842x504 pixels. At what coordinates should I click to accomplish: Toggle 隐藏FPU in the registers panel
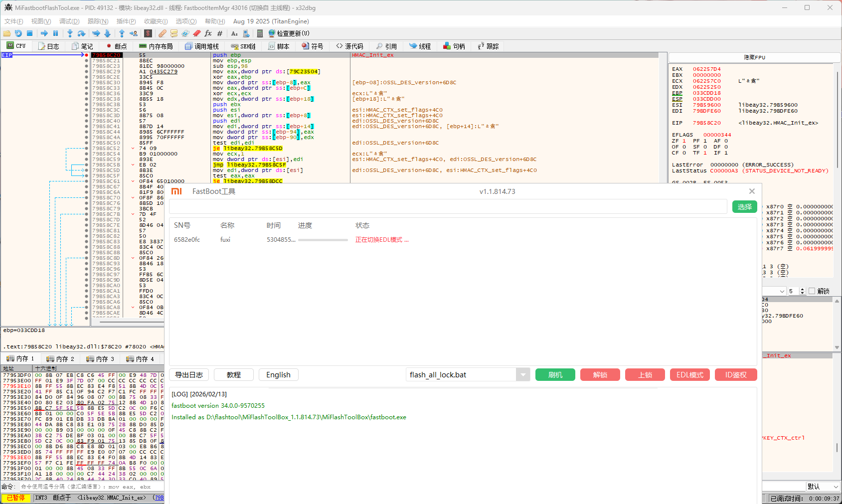coord(753,57)
